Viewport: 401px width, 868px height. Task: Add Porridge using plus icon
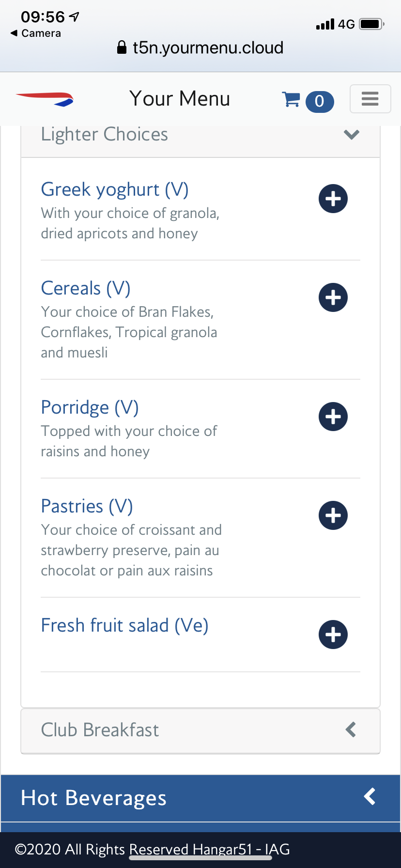(x=333, y=417)
